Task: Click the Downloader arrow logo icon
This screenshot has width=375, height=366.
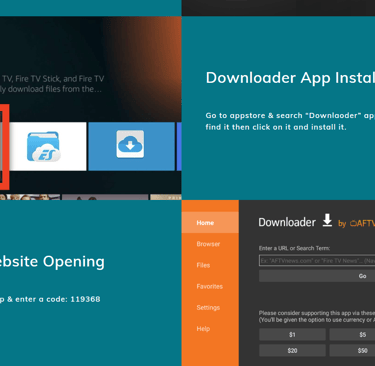Action: [327, 221]
